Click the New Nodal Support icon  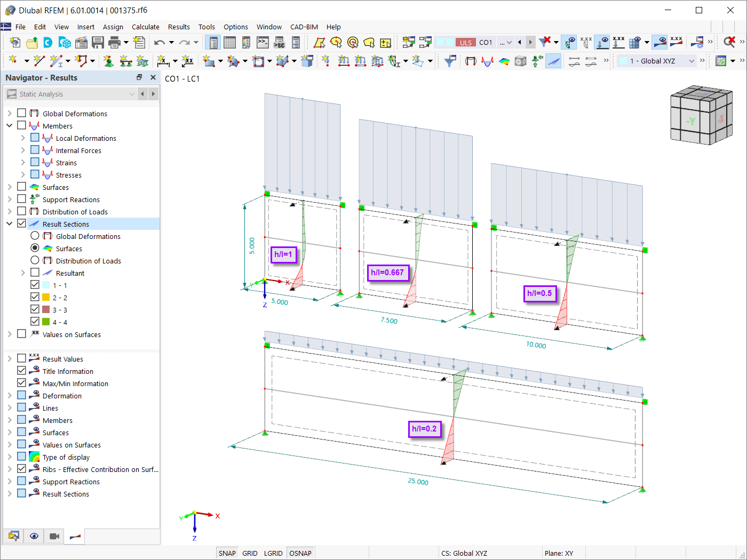click(x=108, y=61)
